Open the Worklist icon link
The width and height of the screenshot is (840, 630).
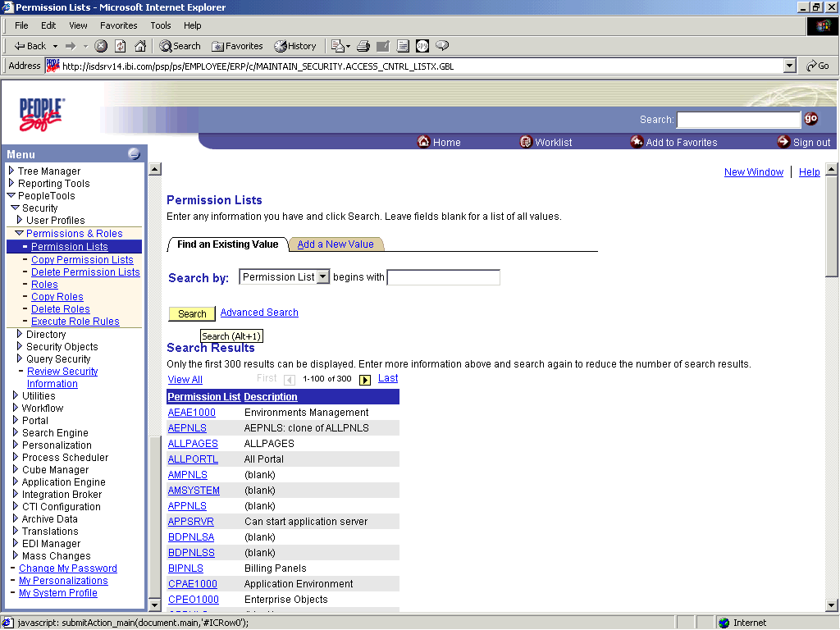coord(526,141)
